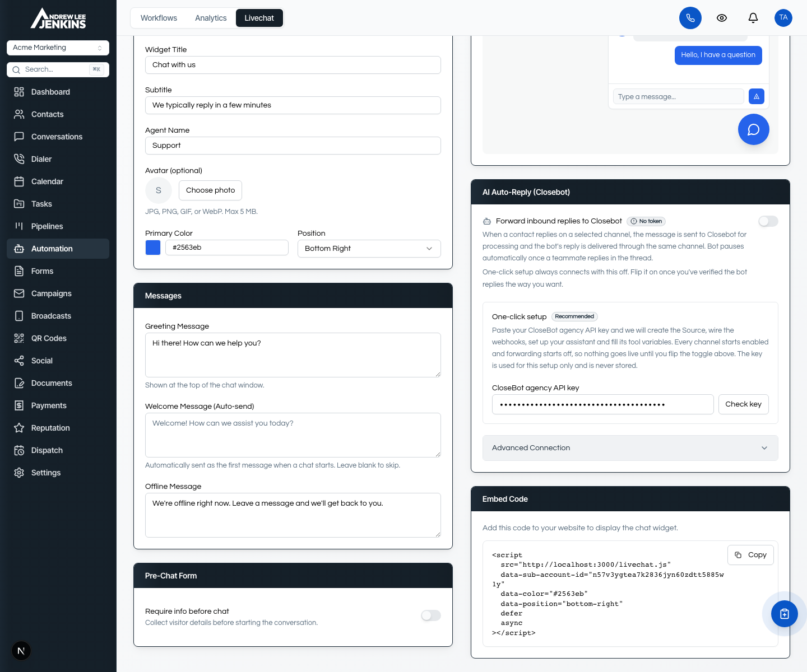Switch to the Workflows tab
807x672 pixels.
tap(159, 18)
